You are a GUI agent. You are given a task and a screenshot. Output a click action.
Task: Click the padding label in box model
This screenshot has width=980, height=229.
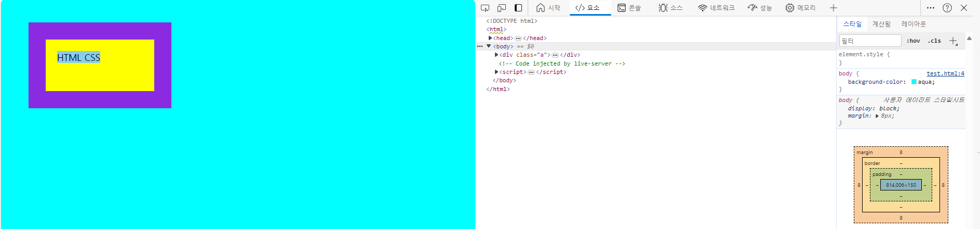pos(882,174)
